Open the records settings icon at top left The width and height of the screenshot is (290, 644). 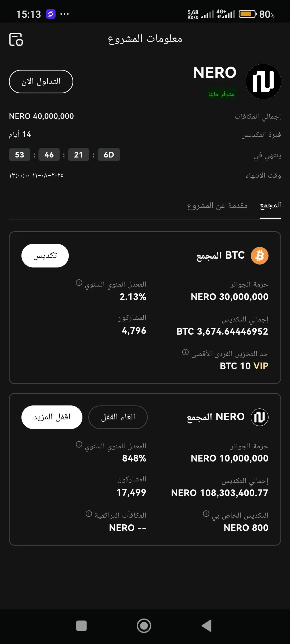click(x=16, y=39)
